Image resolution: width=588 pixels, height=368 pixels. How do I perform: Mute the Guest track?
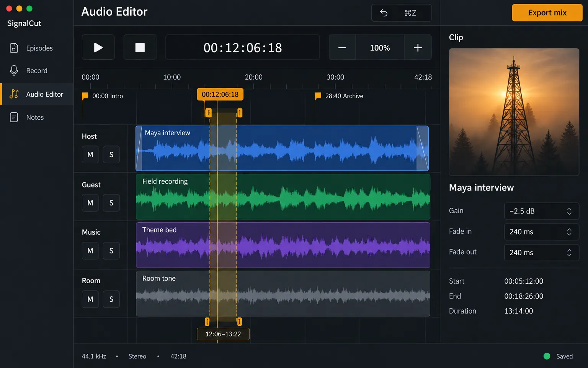coord(90,203)
